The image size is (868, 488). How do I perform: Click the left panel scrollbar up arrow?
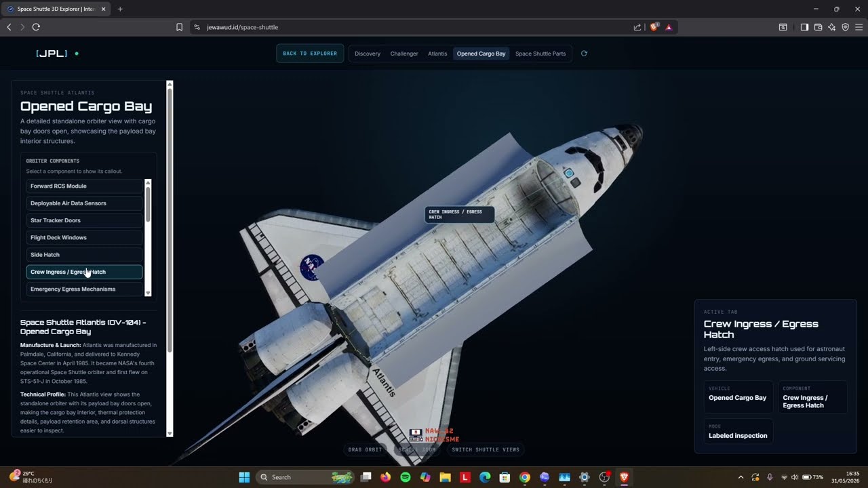pyautogui.click(x=170, y=84)
